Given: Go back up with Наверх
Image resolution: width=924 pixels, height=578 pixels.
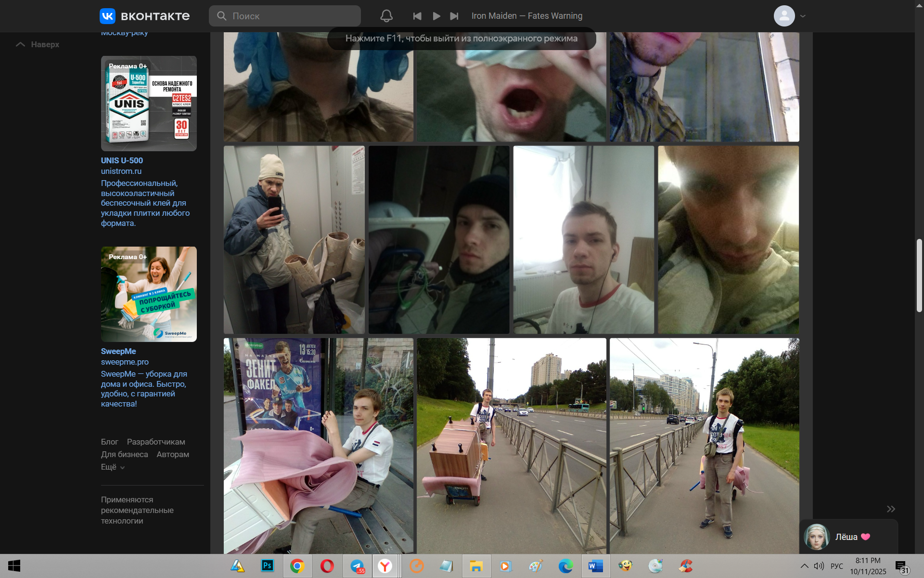Looking at the screenshot, I should pos(38,44).
